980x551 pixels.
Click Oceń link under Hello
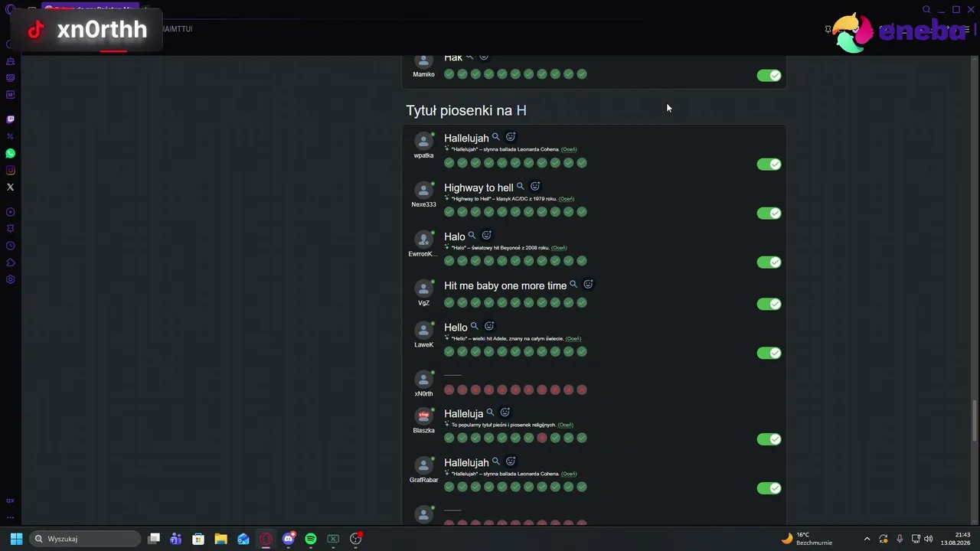pyautogui.click(x=573, y=338)
